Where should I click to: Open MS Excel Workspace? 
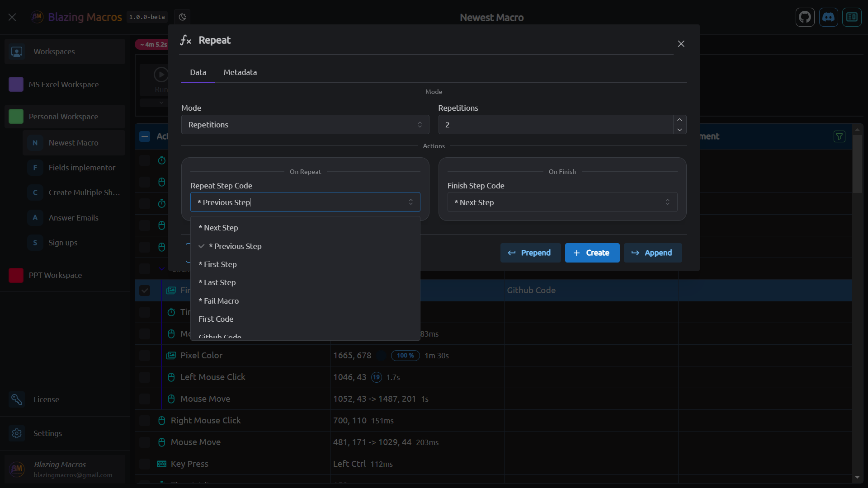coord(65,84)
